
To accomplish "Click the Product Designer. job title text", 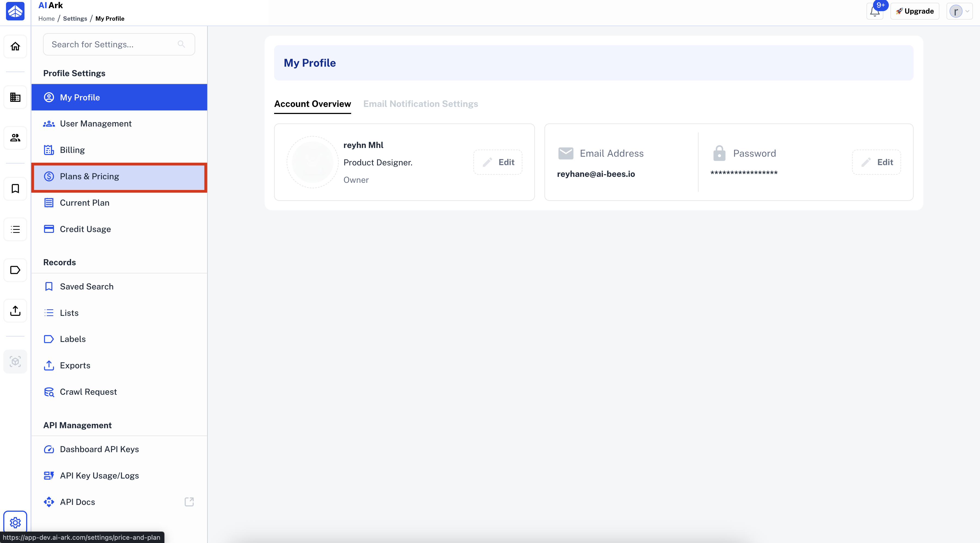I will [378, 162].
